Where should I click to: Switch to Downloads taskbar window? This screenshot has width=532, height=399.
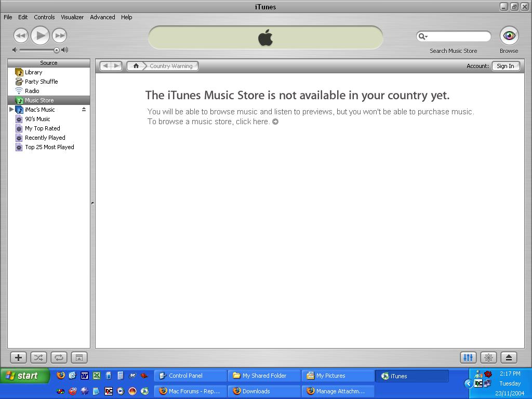point(264,391)
